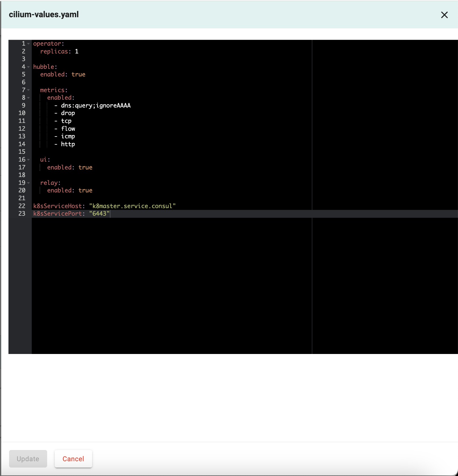Click line number 22 in the gutter
Viewport: 458px width, 476px height.
tap(22, 206)
